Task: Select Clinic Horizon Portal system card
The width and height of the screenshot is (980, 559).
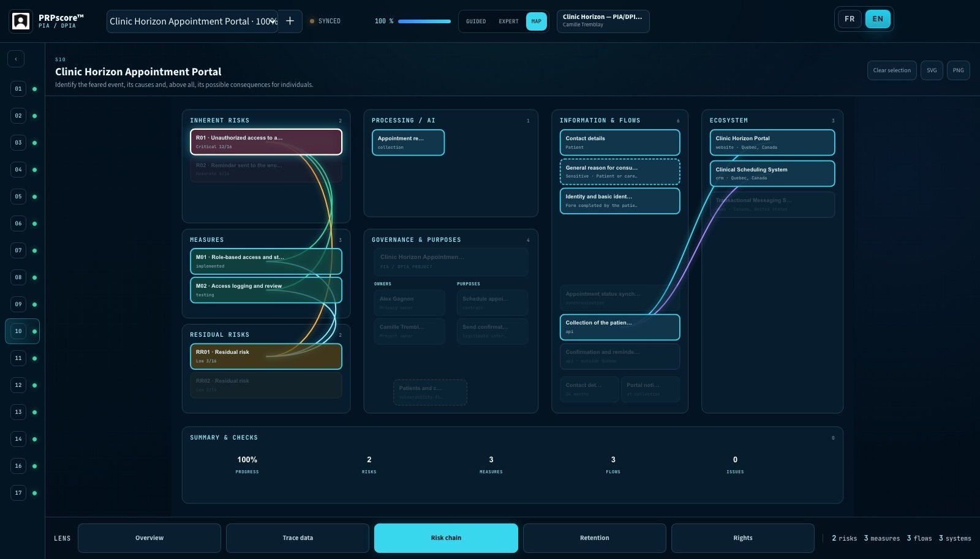Action: [772, 143]
